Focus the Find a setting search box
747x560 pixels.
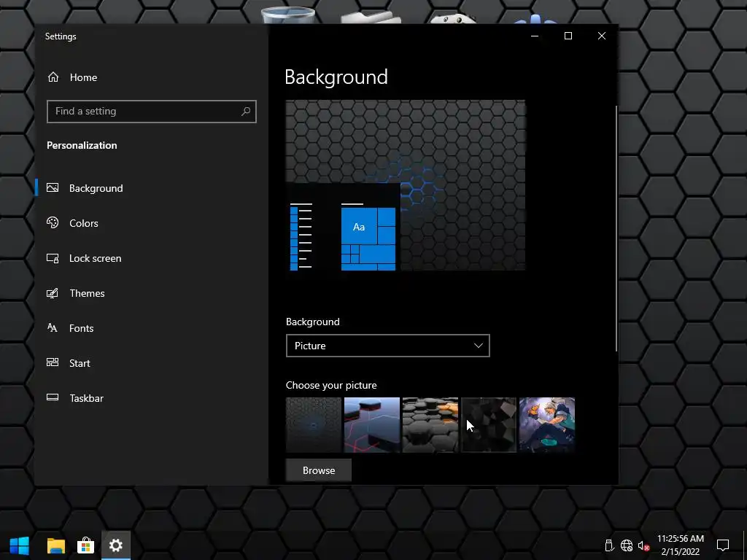152,112
